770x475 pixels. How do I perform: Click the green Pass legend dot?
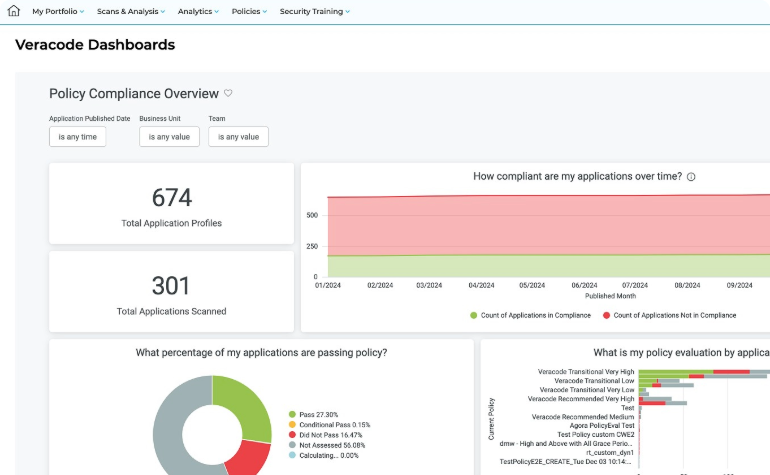tap(292, 414)
